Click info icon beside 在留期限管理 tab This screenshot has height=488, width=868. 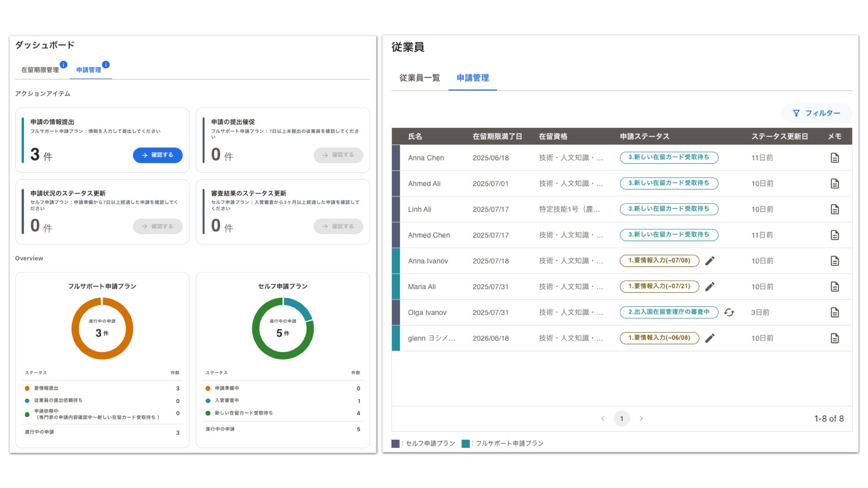pos(64,65)
